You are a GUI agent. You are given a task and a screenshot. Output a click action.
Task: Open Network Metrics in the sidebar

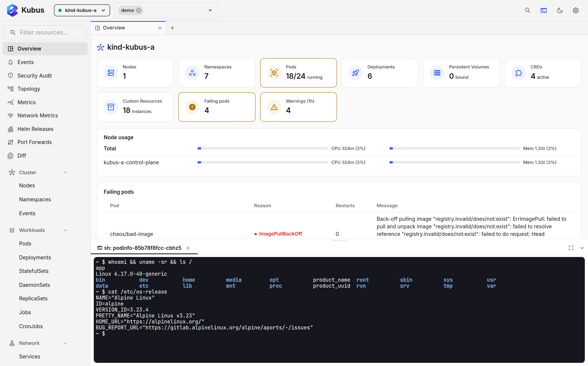tap(45, 115)
